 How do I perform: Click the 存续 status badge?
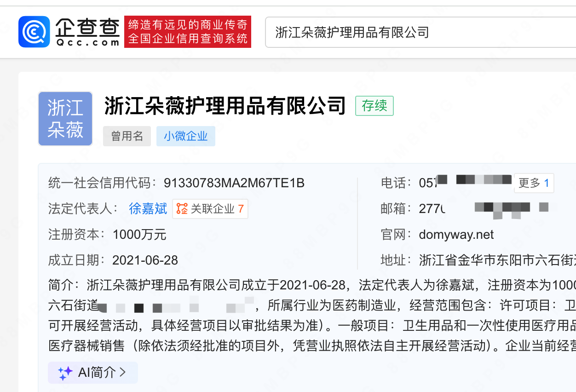click(x=374, y=106)
